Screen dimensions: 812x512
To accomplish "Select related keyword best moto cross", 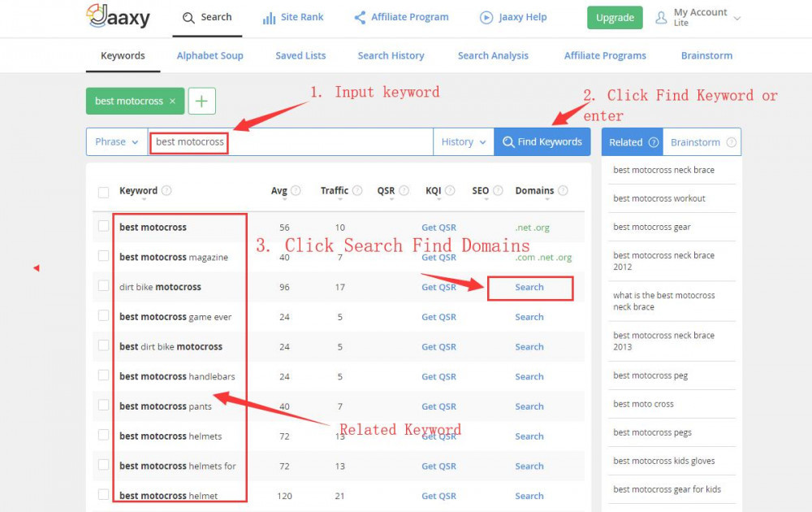I will pos(643,404).
